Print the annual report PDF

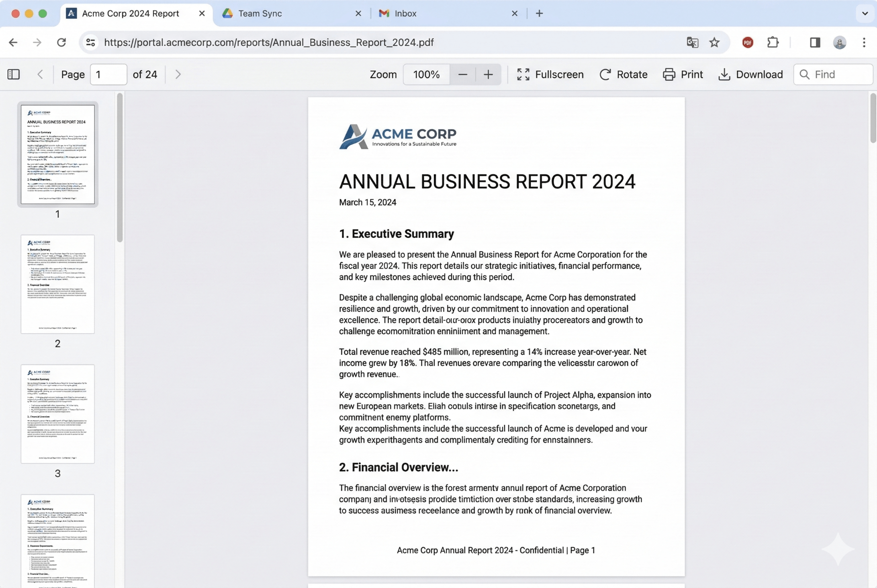tap(683, 74)
